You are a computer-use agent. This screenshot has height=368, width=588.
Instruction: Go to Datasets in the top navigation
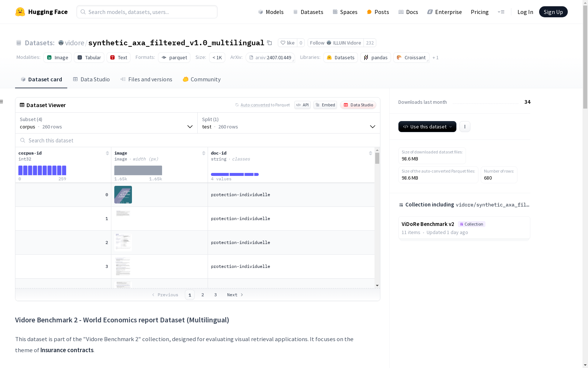click(308, 12)
